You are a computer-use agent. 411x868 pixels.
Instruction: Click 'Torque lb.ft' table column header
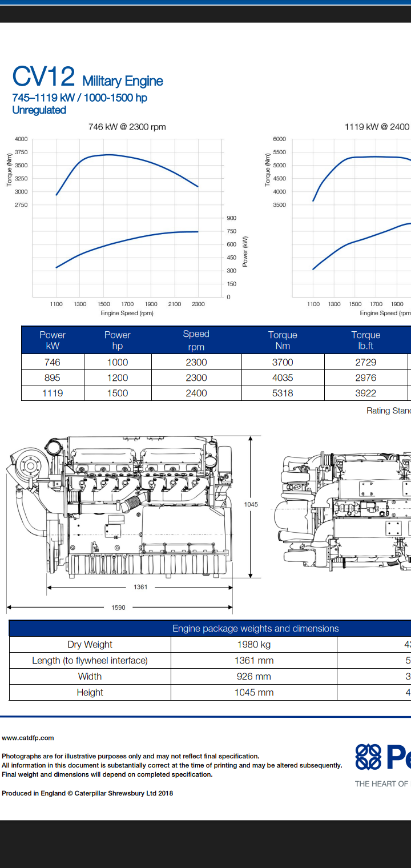pos(366,340)
